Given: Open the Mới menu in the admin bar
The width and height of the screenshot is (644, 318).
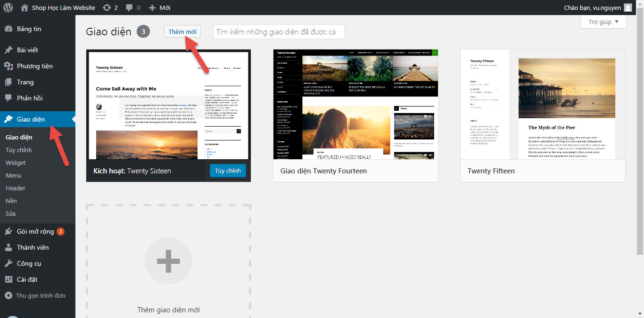Looking at the screenshot, I should [x=159, y=8].
